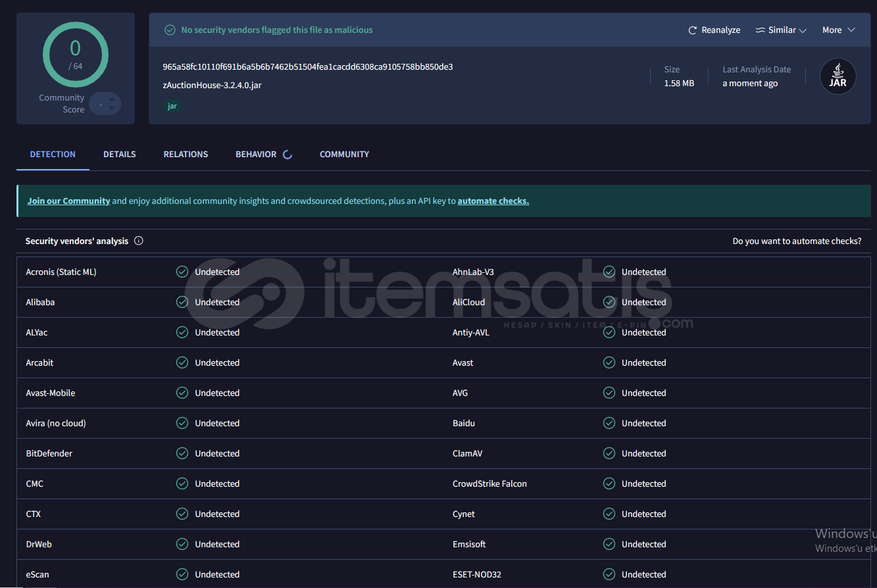
Task: Click the file size value 1.58 MB
Action: coord(679,84)
